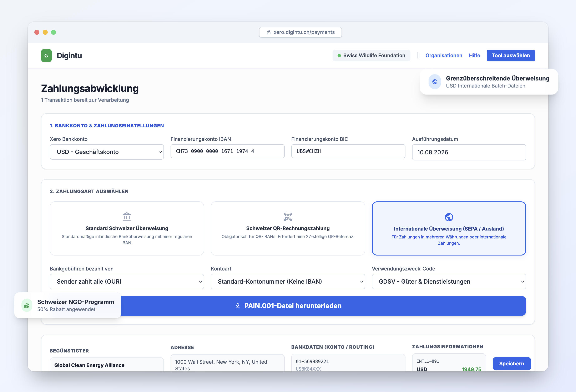576x392 pixels.
Task: Click the Zahlungsinformationen column header
Action: (x=448, y=347)
